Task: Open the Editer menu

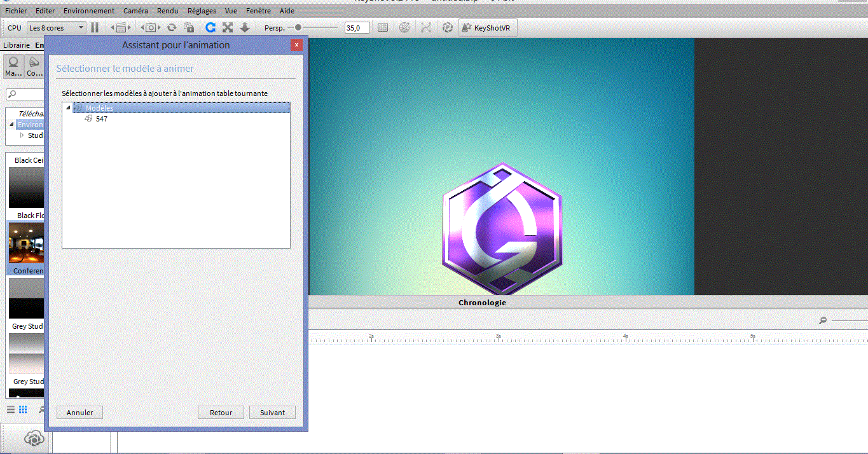Action: [45, 11]
